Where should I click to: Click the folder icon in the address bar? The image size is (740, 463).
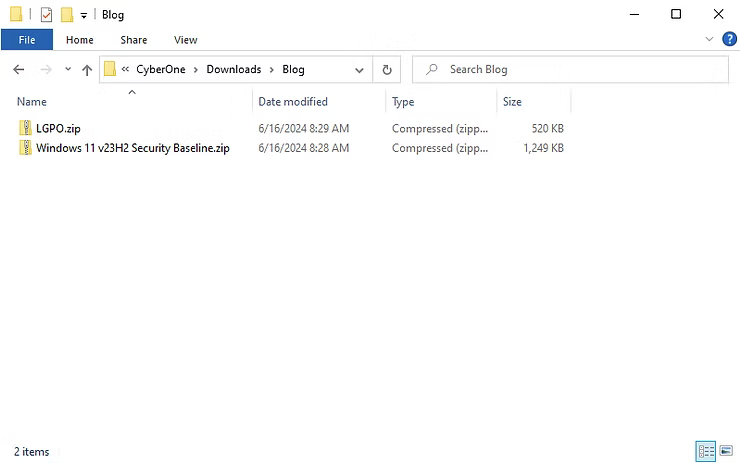(x=110, y=69)
